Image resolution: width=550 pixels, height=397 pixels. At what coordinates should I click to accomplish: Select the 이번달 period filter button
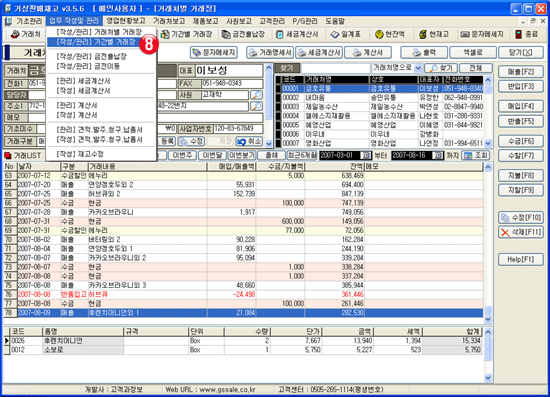pyautogui.click(x=212, y=155)
